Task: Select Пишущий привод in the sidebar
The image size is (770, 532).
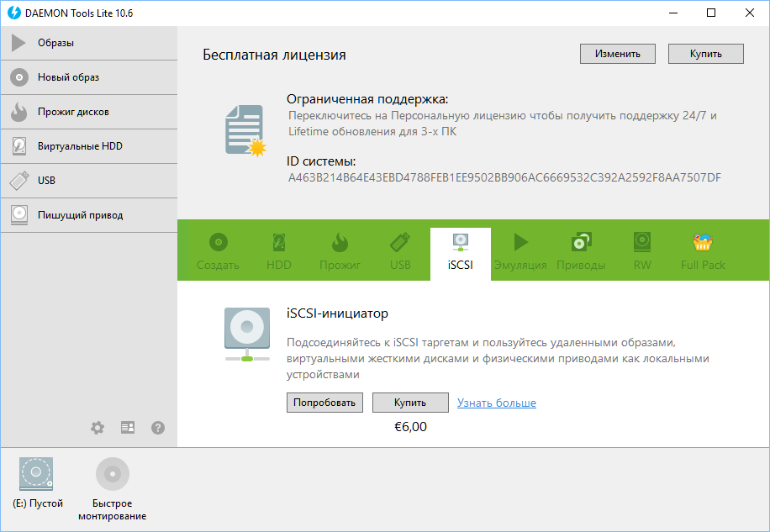Action: tap(89, 215)
